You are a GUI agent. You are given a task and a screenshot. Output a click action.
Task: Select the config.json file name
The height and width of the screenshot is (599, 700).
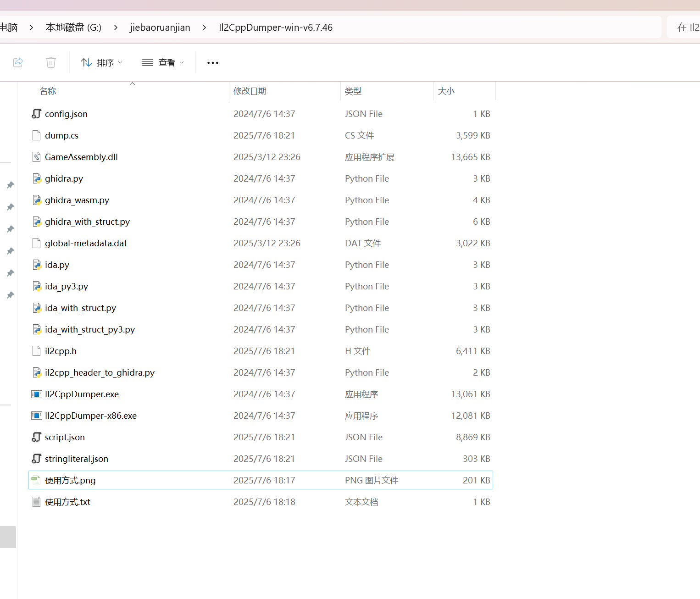click(x=66, y=114)
